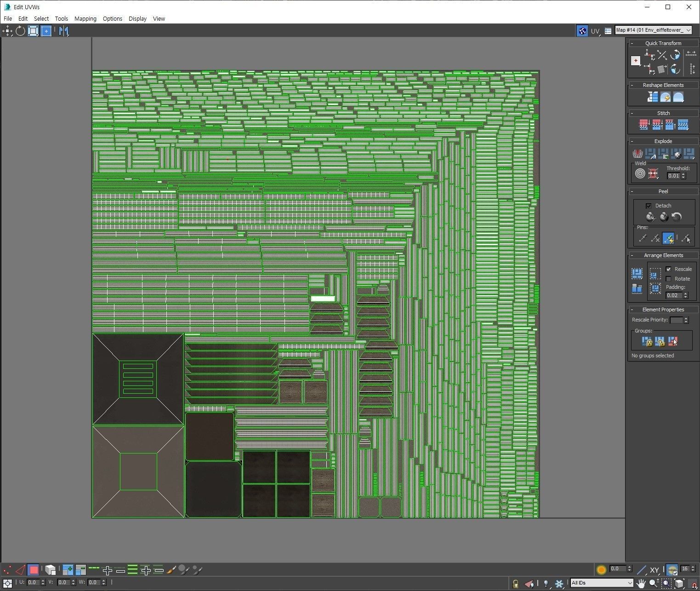
Task: Open the Select menu
Action: tap(41, 18)
